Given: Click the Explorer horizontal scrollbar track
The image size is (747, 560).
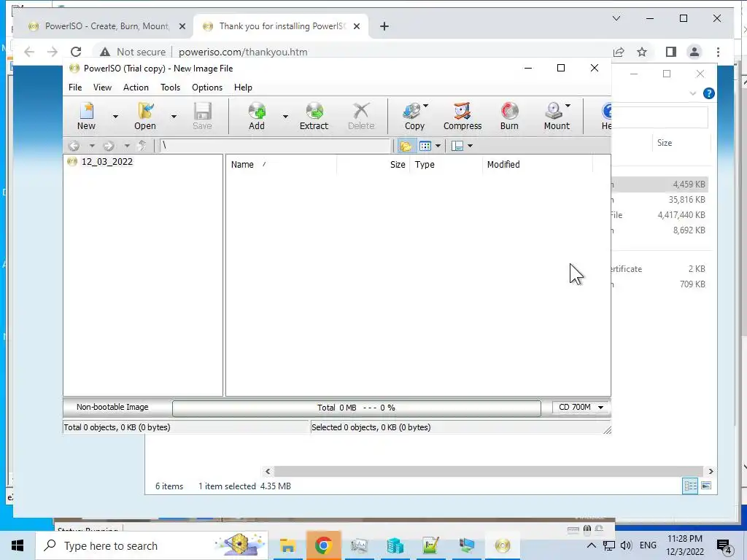Looking at the screenshot, I should [x=489, y=471].
